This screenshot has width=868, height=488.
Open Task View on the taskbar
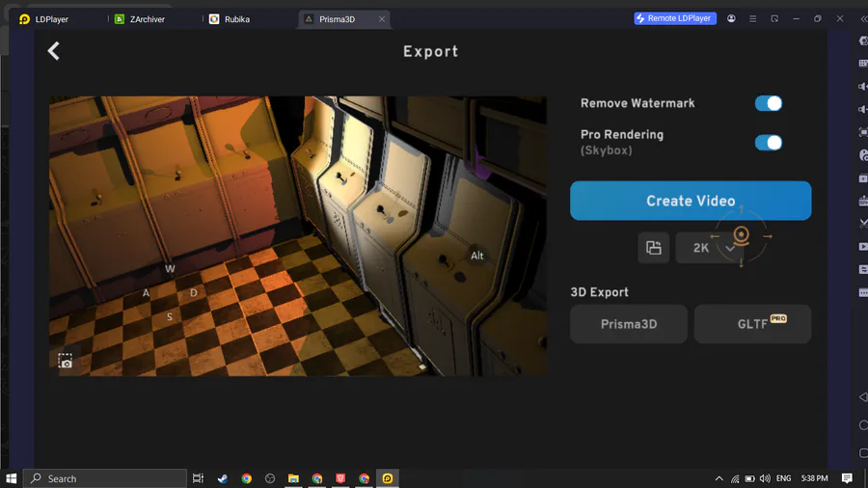click(198, 478)
